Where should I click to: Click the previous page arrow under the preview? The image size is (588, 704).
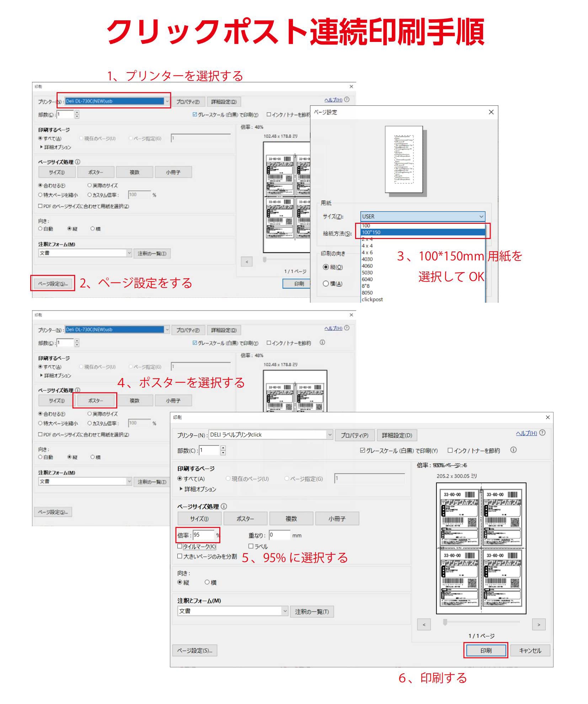pyautogui.click(x=424, y=625)
